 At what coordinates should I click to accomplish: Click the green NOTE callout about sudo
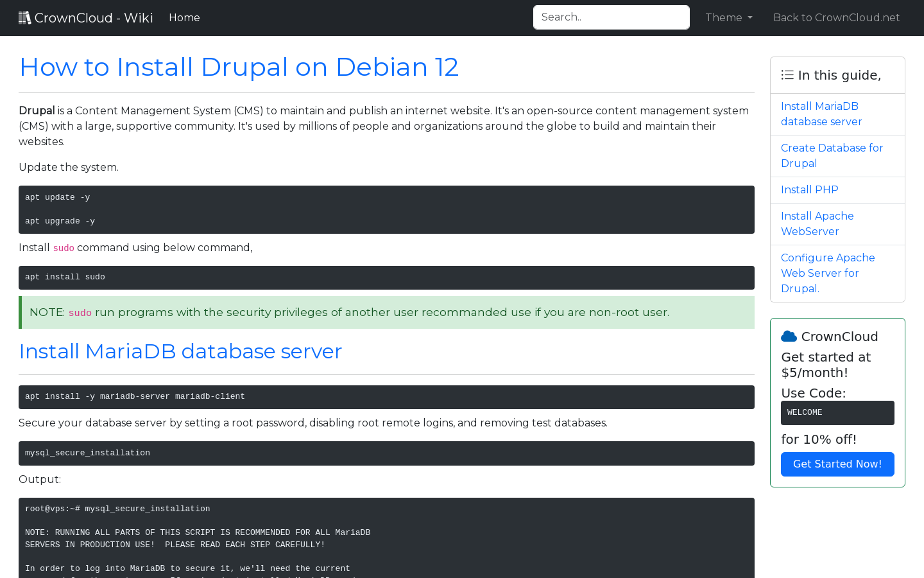pyautogui.click(x=386, y=312)
